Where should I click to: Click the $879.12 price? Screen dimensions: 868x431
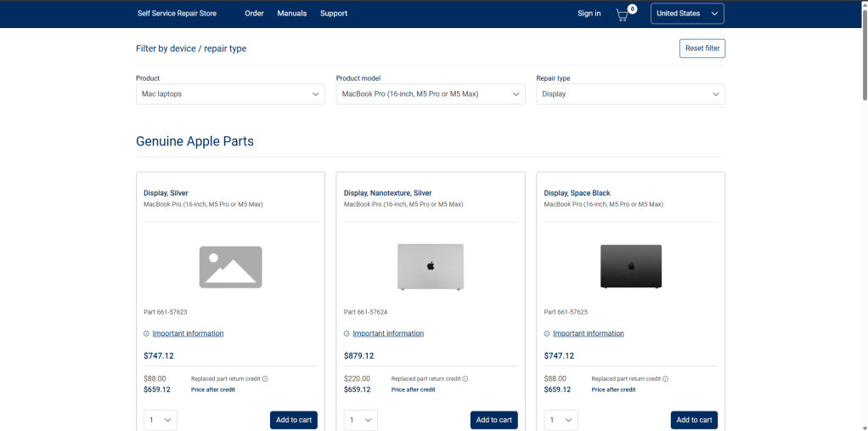[x=358, y=355]
